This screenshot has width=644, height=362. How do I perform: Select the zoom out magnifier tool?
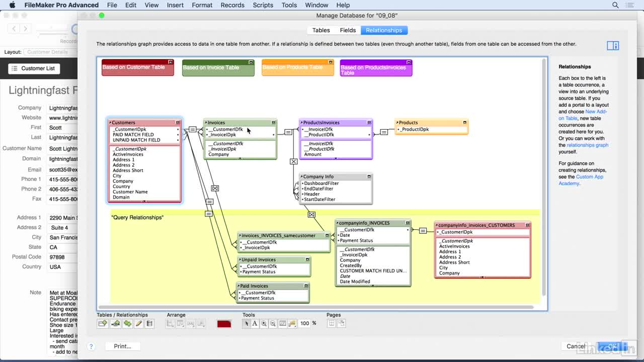point(273,323)
